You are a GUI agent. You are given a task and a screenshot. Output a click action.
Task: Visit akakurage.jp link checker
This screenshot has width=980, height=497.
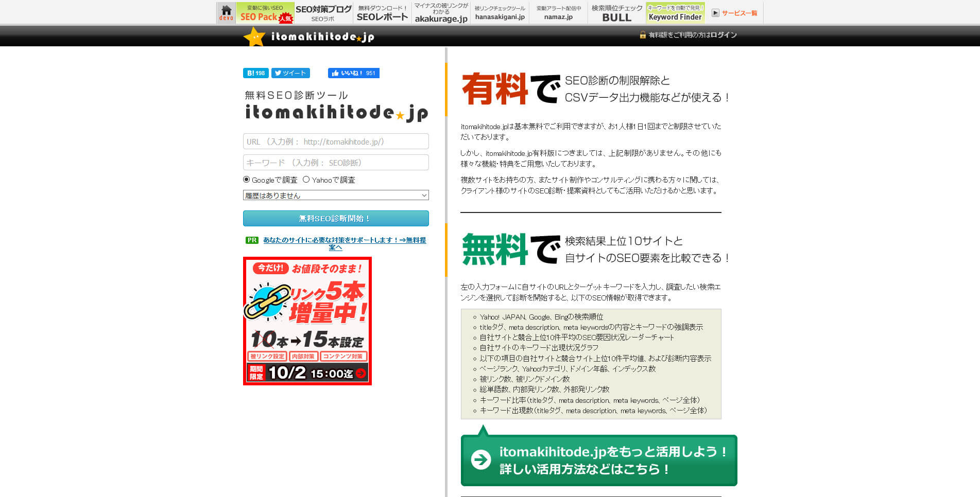(441, 13)
